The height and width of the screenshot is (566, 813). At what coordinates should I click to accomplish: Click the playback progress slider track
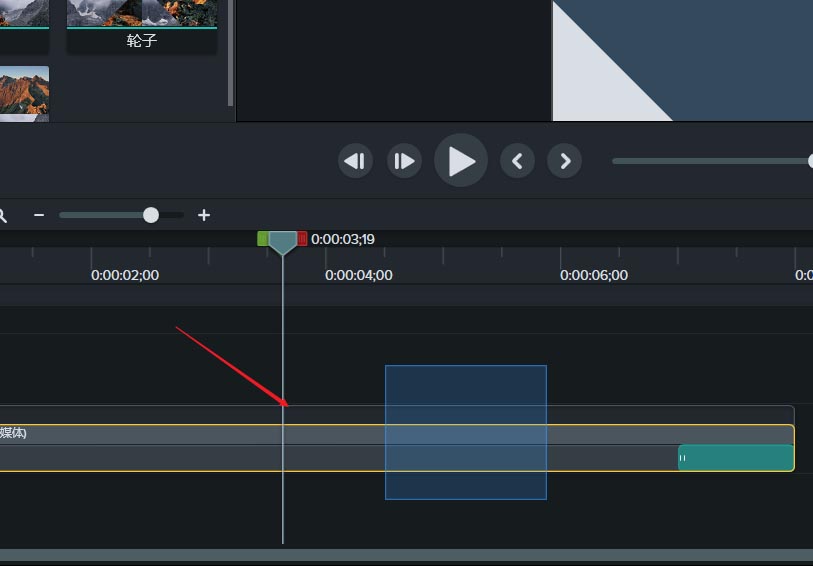point(710,161)
